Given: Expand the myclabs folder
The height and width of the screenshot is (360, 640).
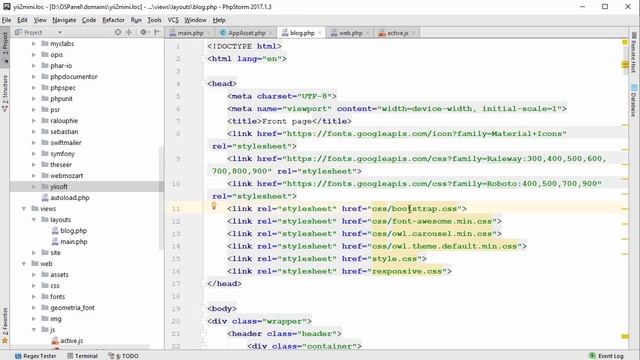Looking at the screenshot, I should coord(34,43).
